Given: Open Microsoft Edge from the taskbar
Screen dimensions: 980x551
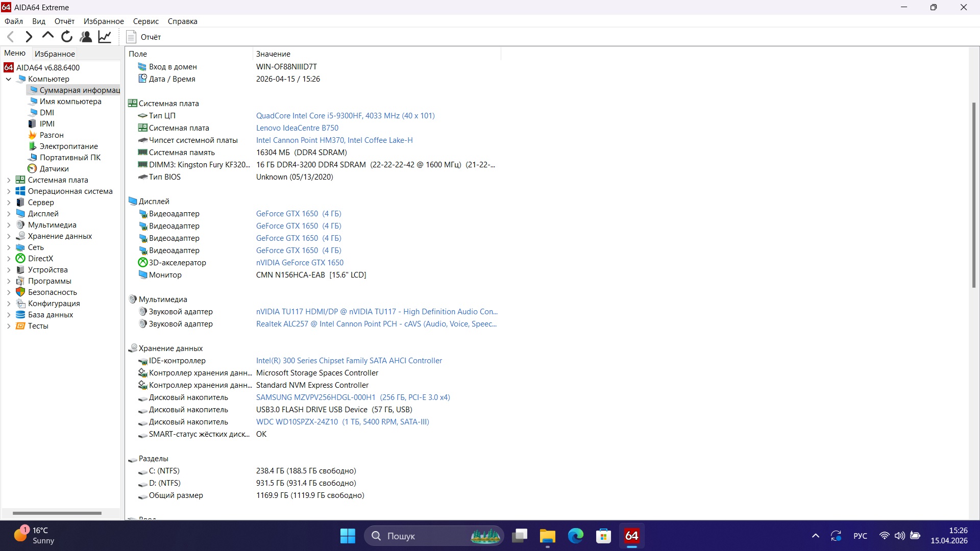Looking at the screenshot, I should (575, 536).
